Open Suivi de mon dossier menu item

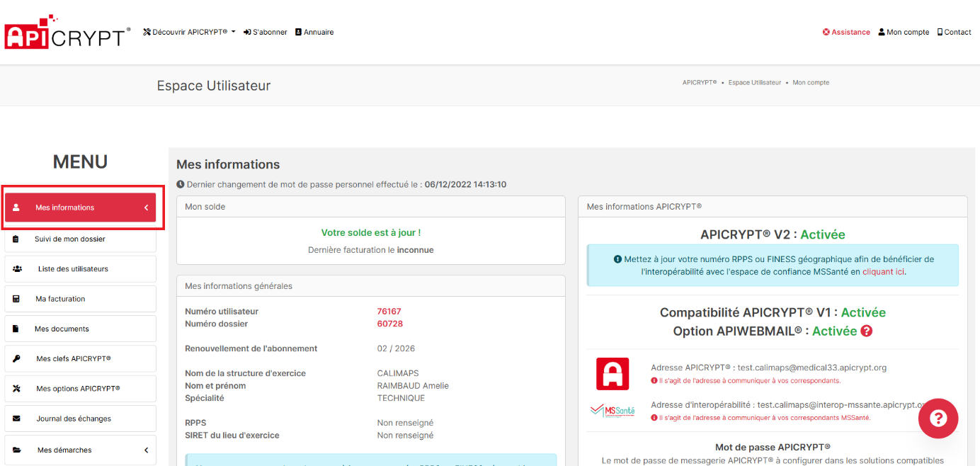pos(69,239)
